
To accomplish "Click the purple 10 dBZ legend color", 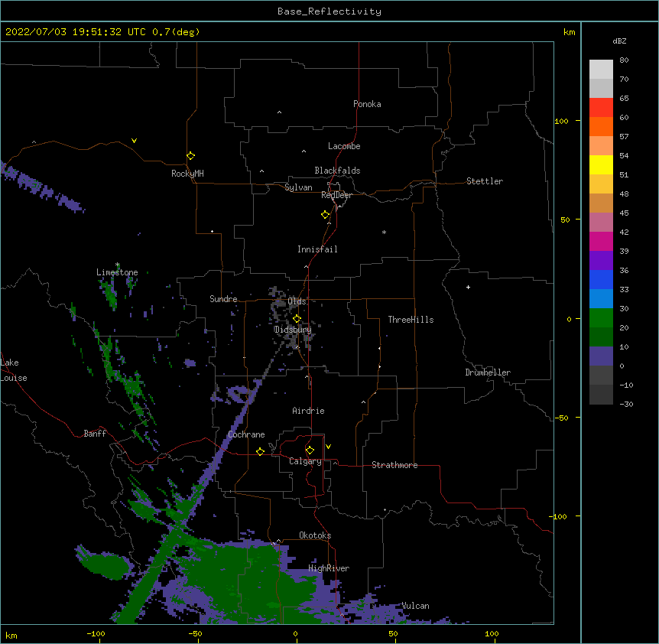I will click(601, 356).
